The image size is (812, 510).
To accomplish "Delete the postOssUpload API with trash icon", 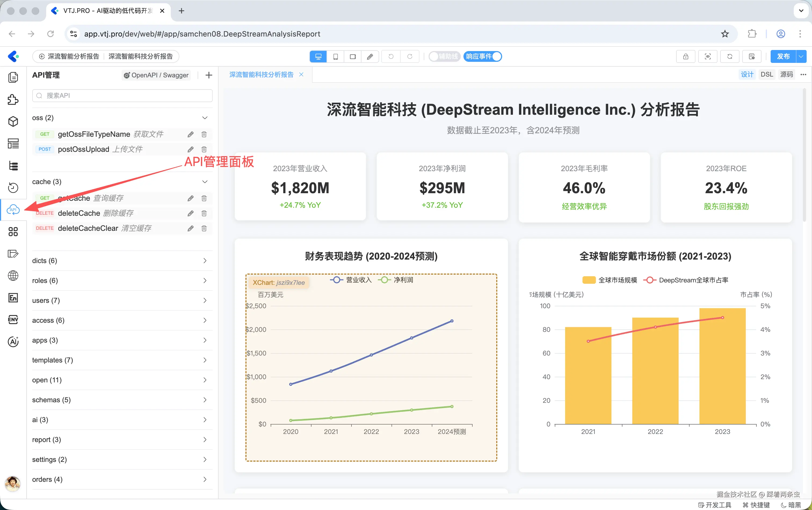I will pyautogui.click(x=204, y=149).
